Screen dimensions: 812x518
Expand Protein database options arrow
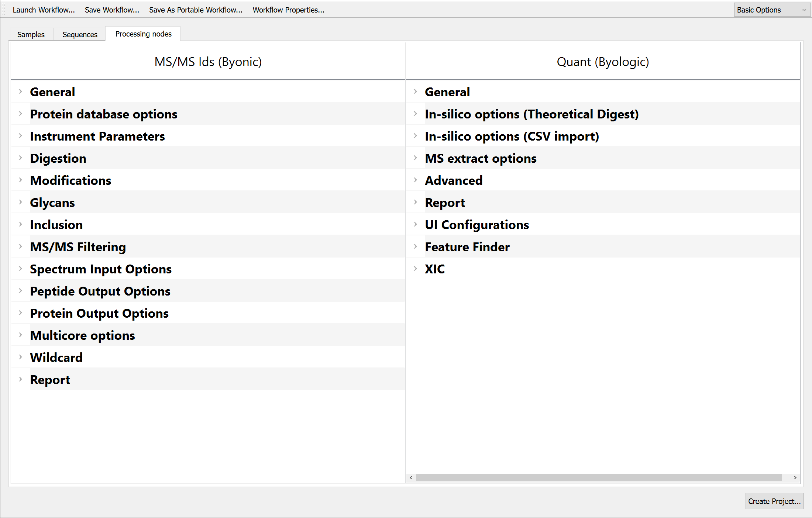20,114
